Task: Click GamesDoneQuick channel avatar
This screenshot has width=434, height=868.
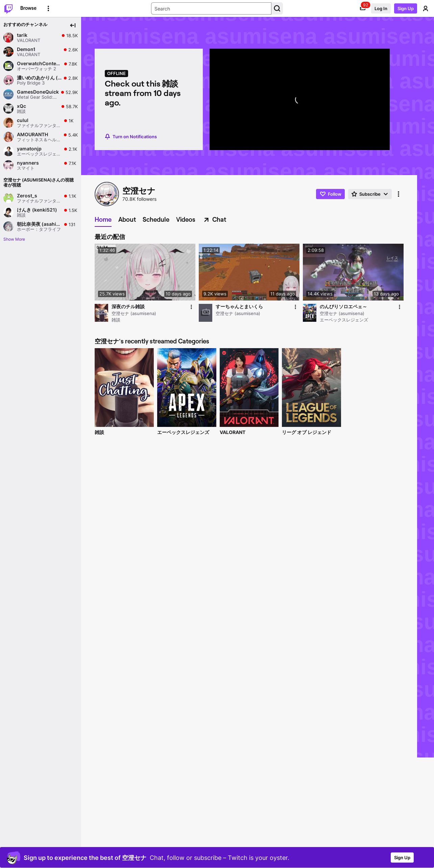Action: click(8, 94)
